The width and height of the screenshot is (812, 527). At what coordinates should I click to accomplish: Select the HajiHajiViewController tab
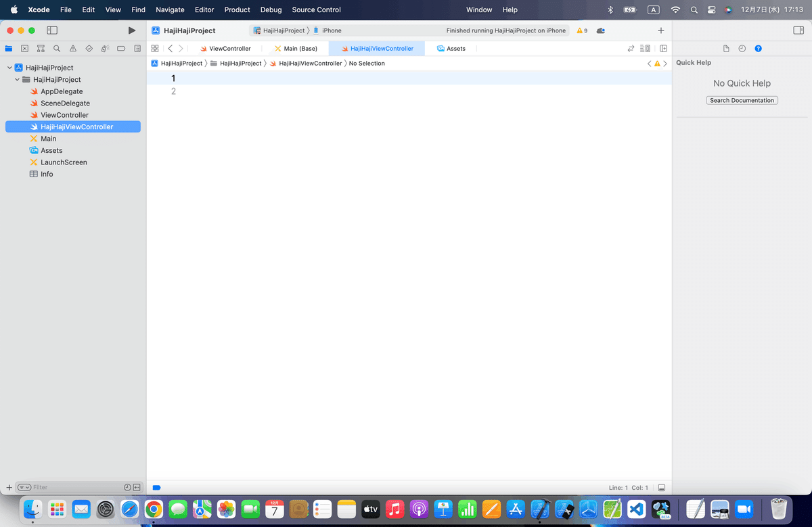pos(377,49)
